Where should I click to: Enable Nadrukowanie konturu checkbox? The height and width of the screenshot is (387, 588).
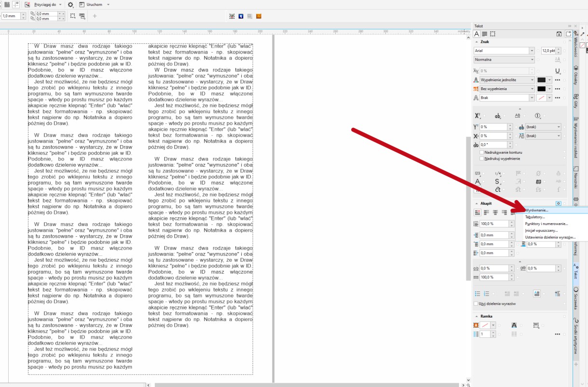pos(481,152)
